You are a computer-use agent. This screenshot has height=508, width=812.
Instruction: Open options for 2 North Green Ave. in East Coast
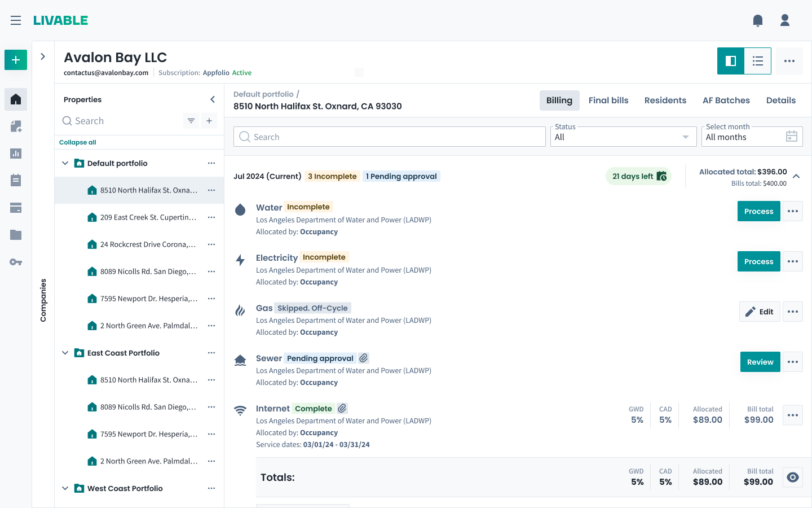(x=211, y=461)
